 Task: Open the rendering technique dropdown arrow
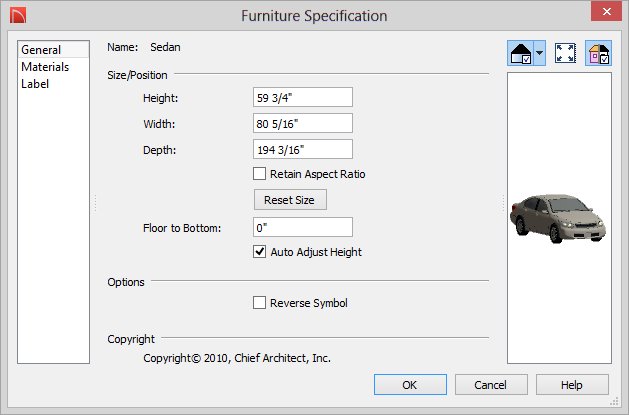pos(540,53)
